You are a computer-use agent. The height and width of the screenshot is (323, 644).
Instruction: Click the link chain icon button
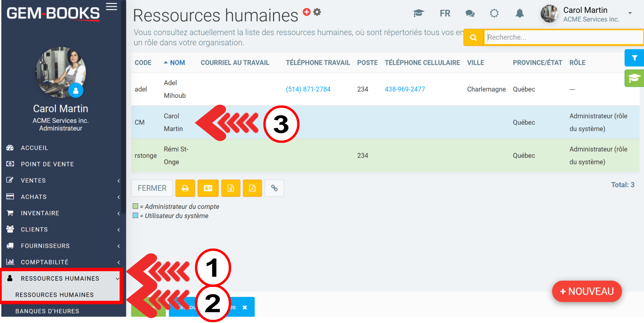click(274, 188)
